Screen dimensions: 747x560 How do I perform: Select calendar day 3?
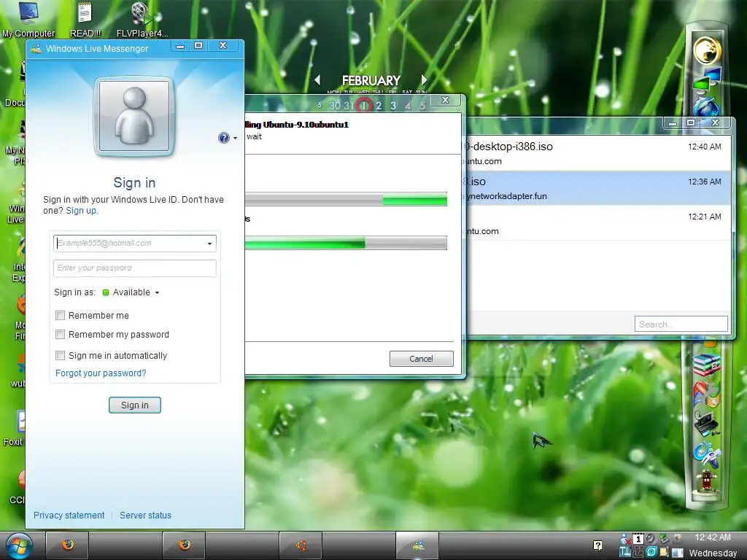pos(393,106)
